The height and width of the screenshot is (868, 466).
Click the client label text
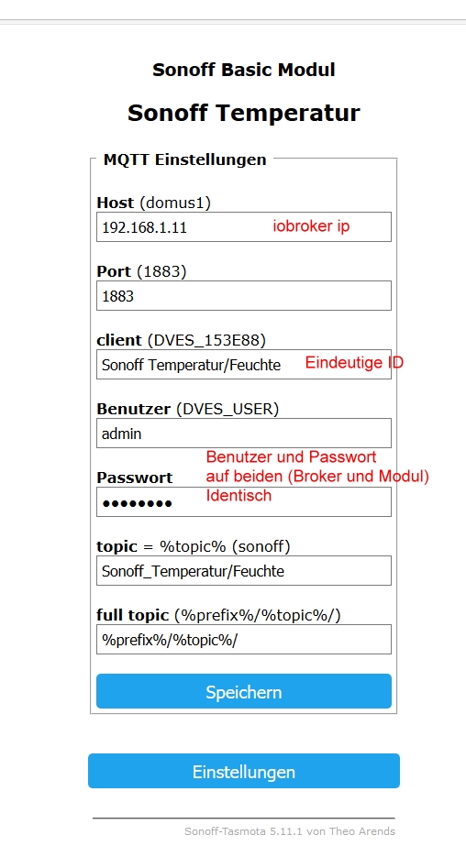119,340
